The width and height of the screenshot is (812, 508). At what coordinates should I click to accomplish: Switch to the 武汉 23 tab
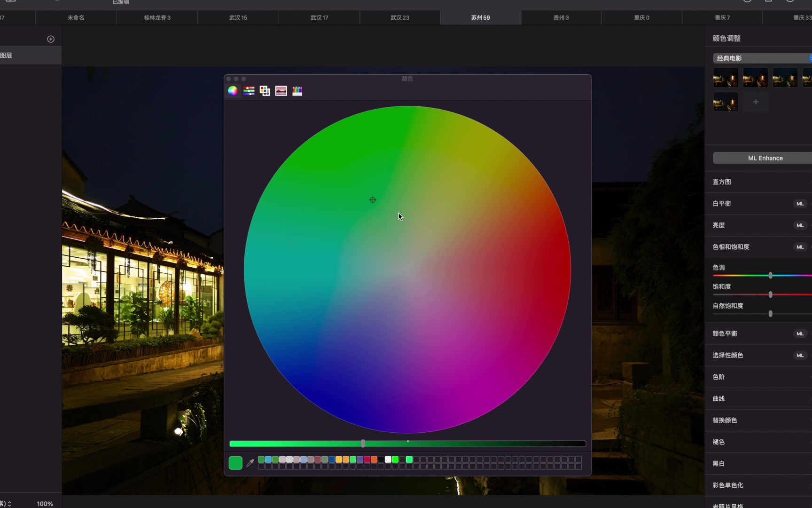click(x=400, y=18)
